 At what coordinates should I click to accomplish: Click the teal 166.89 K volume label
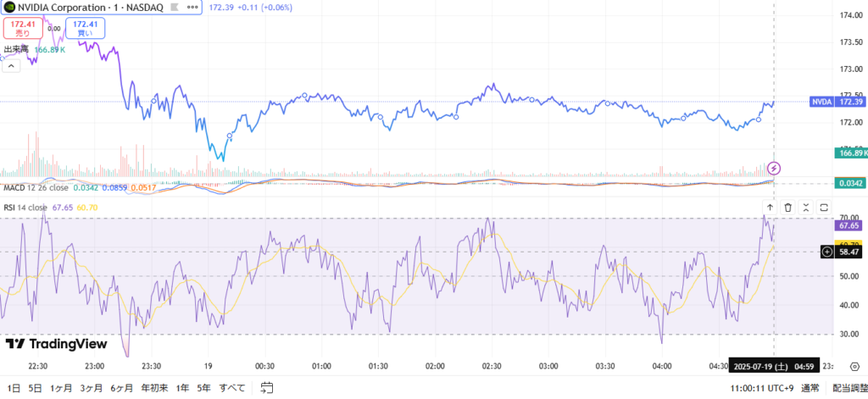tap(849, 152)
